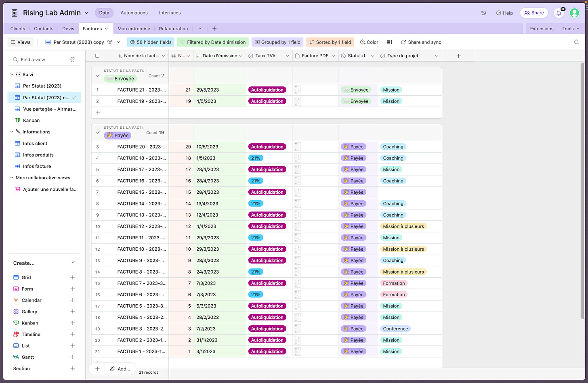Screen dimensions: 588x383
Task: Open Share and sync
Action: click(421, 42)
